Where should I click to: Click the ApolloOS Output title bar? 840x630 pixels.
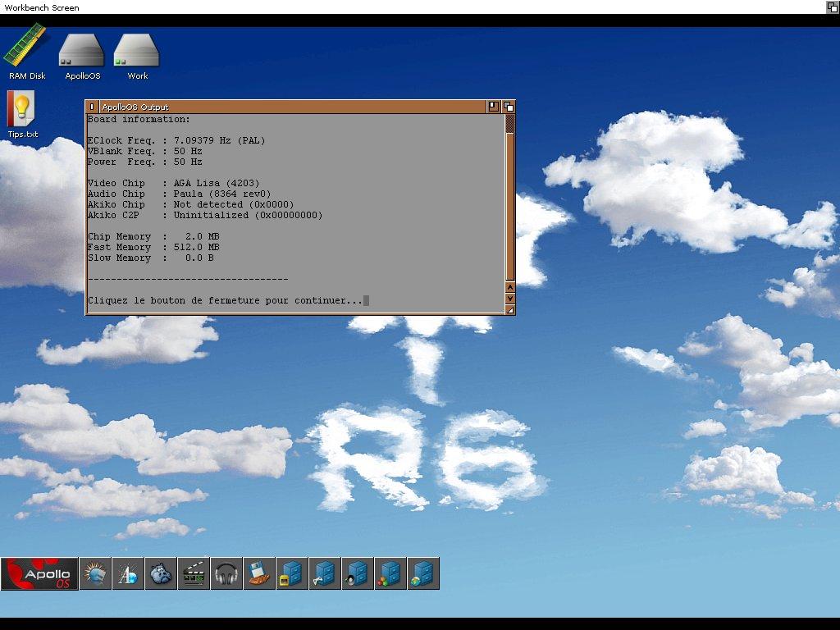292,107
